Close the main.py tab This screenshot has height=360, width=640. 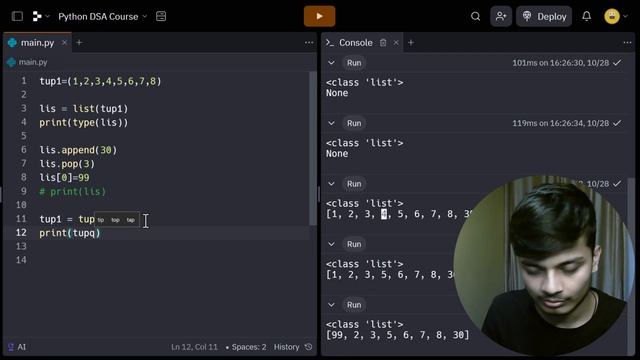point(64,42)
